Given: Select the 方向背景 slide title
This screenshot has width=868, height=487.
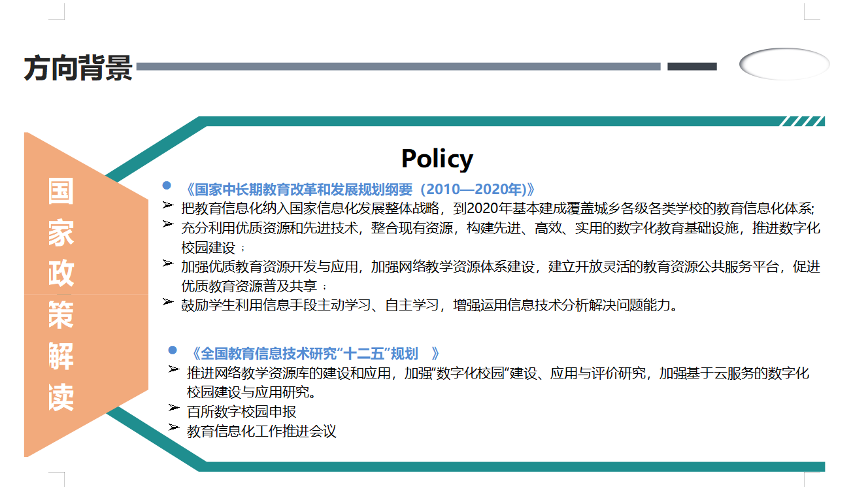Looking at the screenshot, I should (x=78, y=68).
